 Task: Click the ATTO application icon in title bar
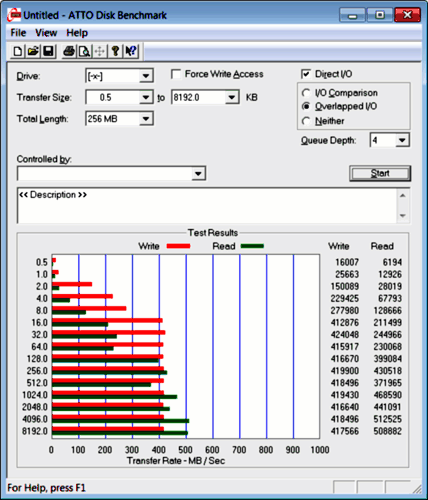[14, 15]
